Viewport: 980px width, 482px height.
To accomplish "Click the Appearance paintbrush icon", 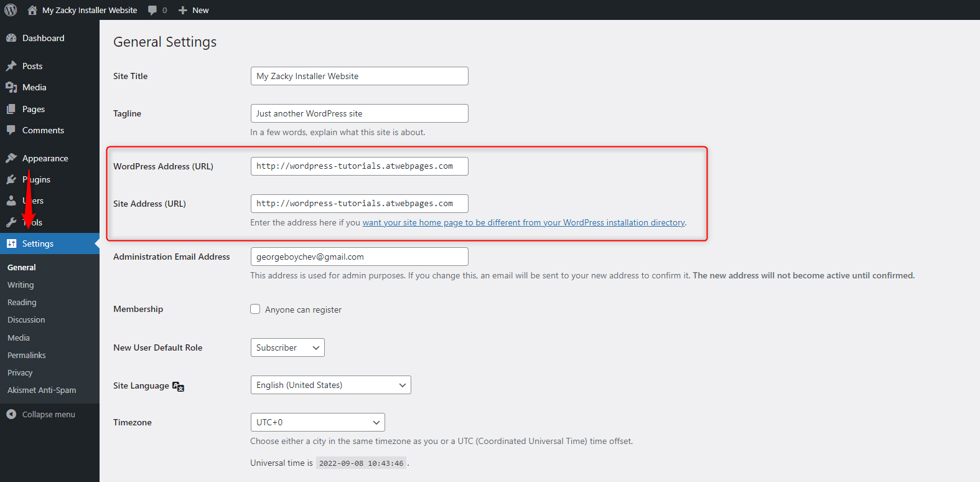I will (x=11, y=158).
